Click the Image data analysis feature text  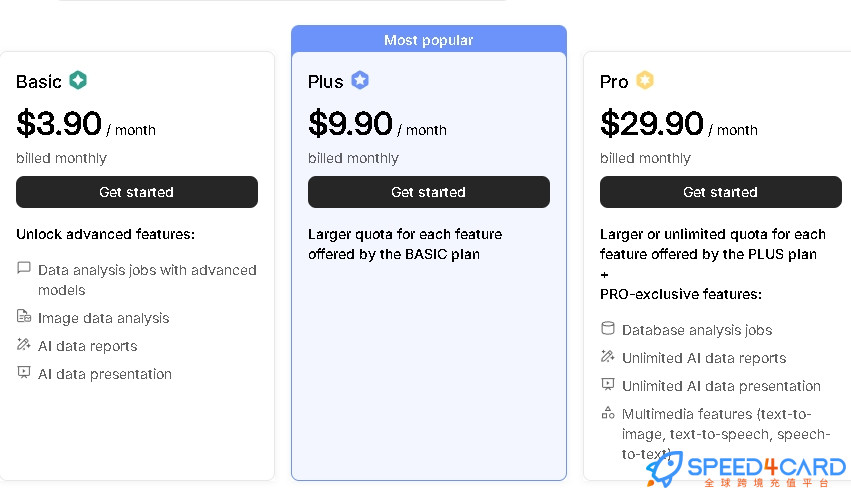104,318
